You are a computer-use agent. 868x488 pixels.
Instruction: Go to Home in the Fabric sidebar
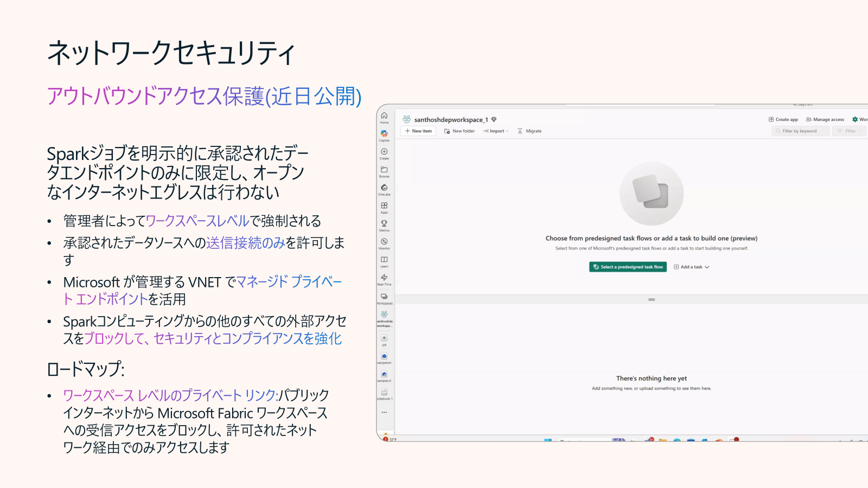384,118
